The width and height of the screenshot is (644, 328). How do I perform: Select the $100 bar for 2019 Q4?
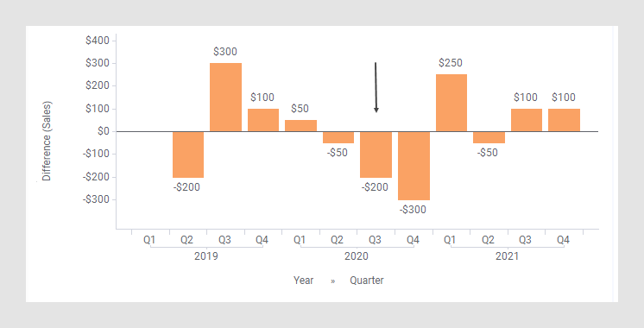[263, 120]
